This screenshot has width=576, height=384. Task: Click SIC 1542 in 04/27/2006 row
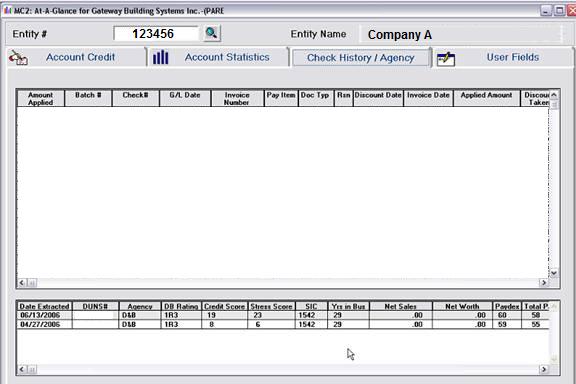(x=311, y=324)
